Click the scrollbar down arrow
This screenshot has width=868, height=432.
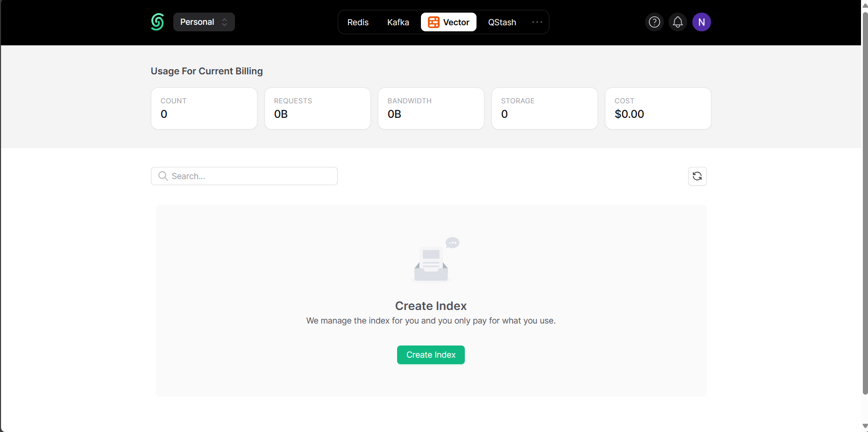(x=865, y=426)
